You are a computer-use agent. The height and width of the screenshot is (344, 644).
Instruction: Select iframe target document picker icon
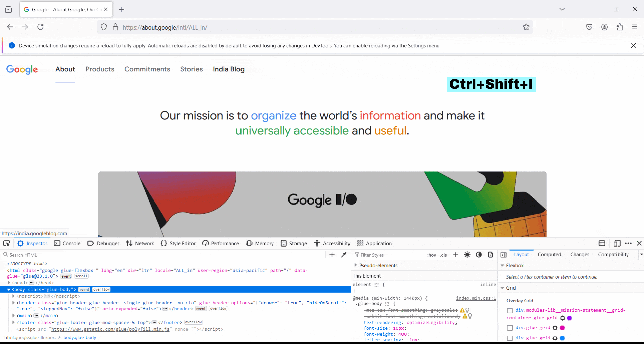pyautogui.click(x=602, y=243)
